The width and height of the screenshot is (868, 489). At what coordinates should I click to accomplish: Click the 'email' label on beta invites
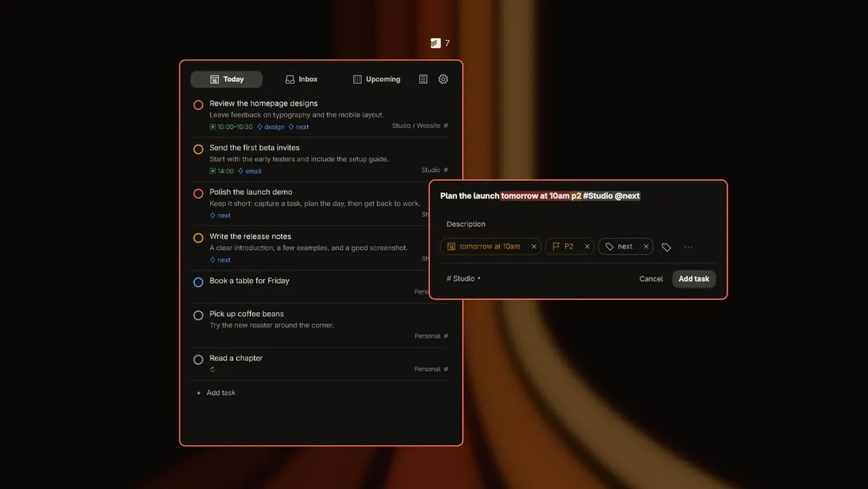click(x=250, y=171)
